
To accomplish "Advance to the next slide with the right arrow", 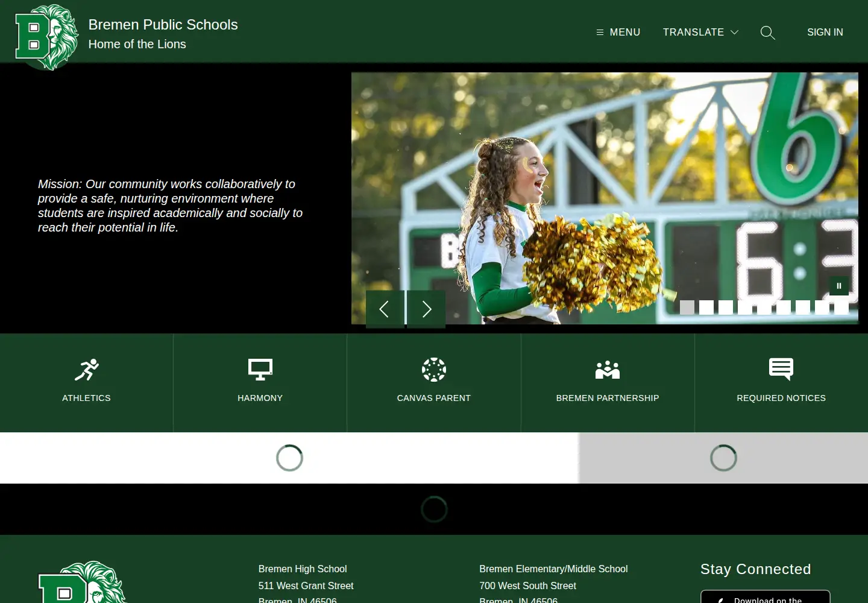I will click(426, 309).
